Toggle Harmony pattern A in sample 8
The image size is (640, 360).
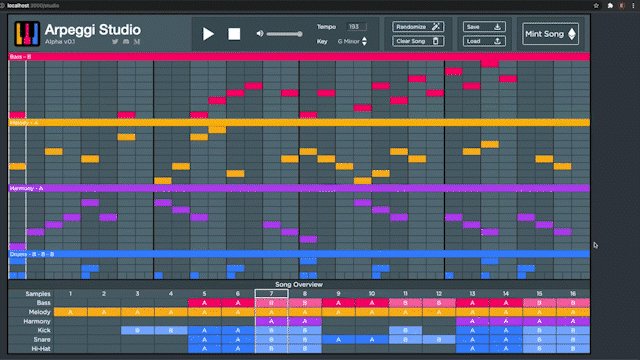(x=304, y=321)
